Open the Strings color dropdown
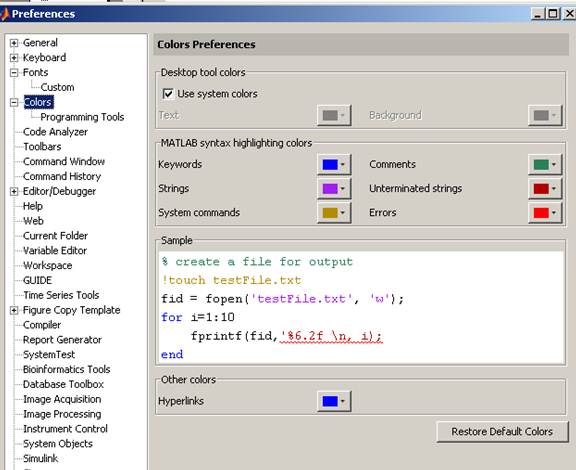Viewport: 576px width, 470px height. tap(334, 189)
